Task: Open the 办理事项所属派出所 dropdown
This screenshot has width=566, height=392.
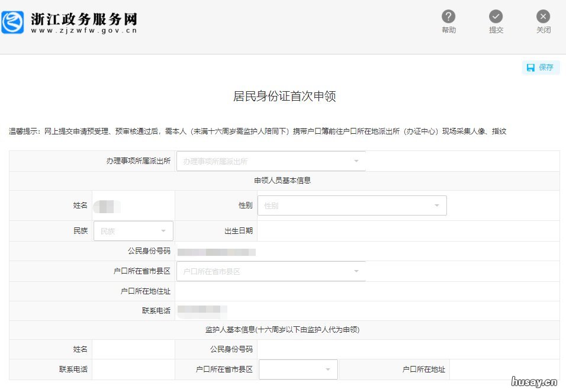Action: [x=271, y=160]
